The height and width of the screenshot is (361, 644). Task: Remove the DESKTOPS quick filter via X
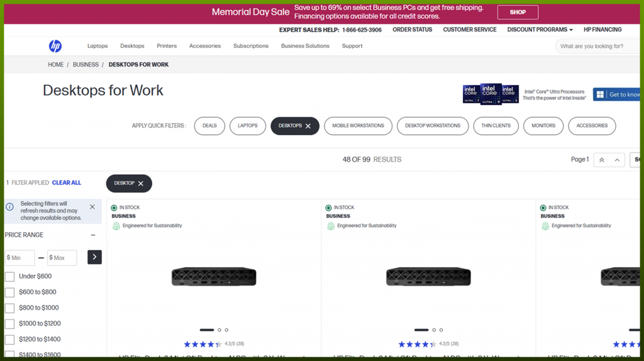pyautogui.click(x=308, y=126)
